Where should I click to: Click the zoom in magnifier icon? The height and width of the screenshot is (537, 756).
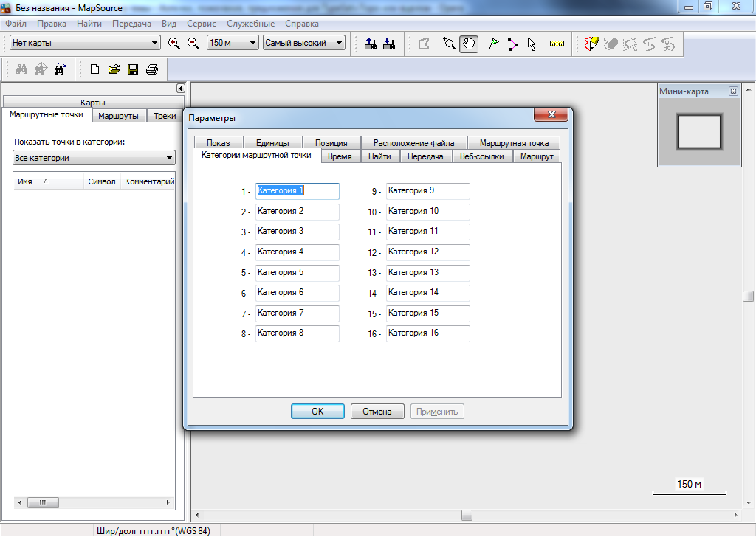pyautogui.click(x=174, y=44)
